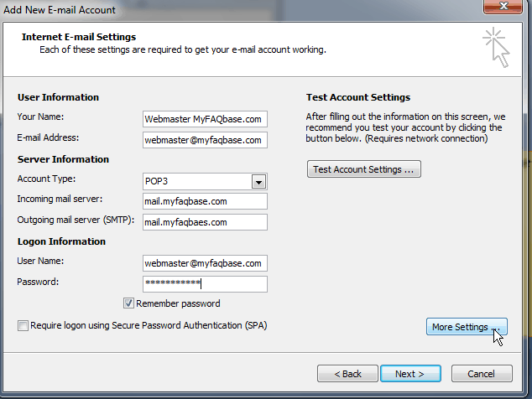
Task: Click the User Name input box
Action: (x=205, y=263)
